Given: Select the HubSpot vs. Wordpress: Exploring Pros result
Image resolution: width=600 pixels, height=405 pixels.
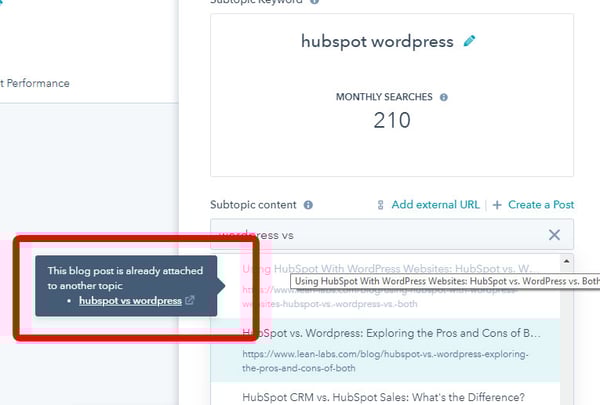Looking at the screenshot, I should point(385,350).
